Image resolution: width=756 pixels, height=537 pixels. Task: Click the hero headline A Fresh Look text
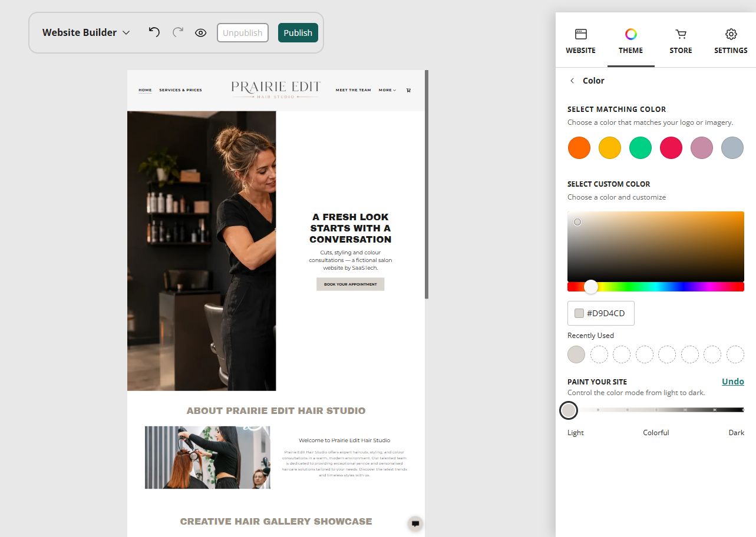point(351,228)
